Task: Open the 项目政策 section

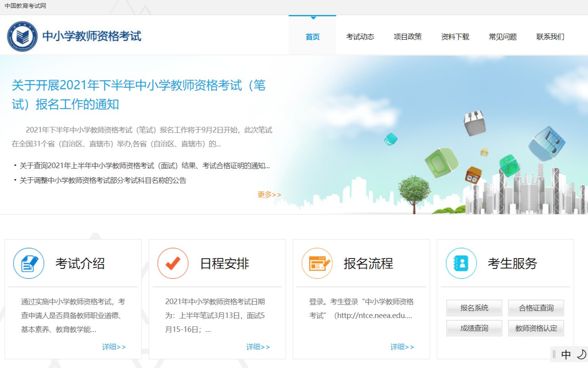Action: 408,37
